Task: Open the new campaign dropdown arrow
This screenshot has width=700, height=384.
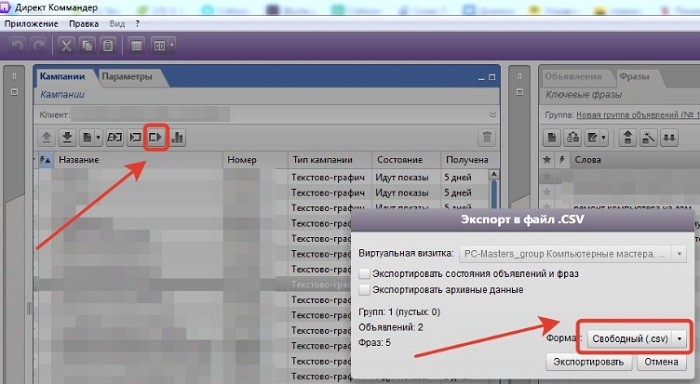Action: click(x=98, y=137)
